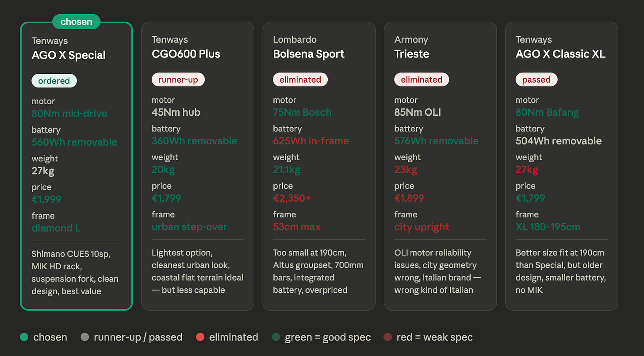Click the '576Wh removable' battery value
This screenshot has height=356, width=644.
click(x=436, y=141)
